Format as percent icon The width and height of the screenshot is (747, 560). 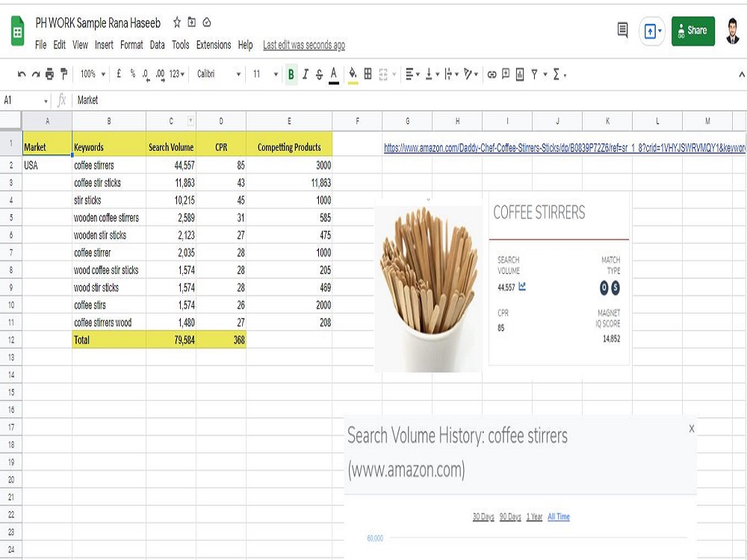132,74
